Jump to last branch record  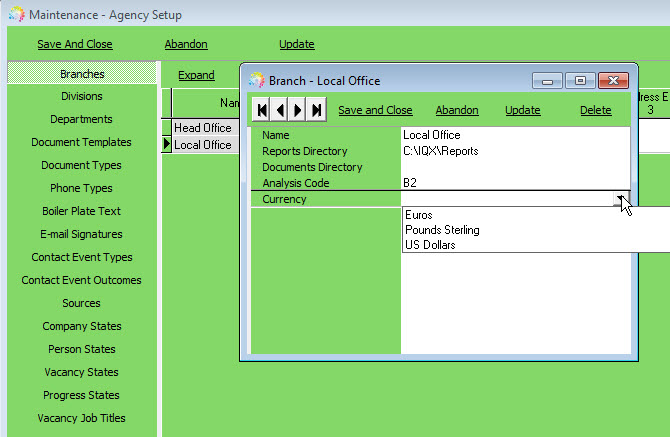pyautogui.click(x=316, y=110)
